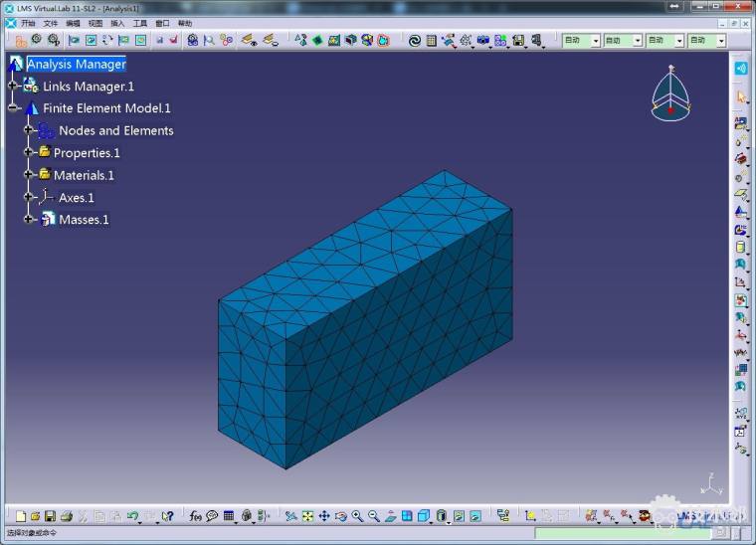Click the Zoom In magnifier icon
Viewport: 756px width, 545px height.
[x=357, y=516]
